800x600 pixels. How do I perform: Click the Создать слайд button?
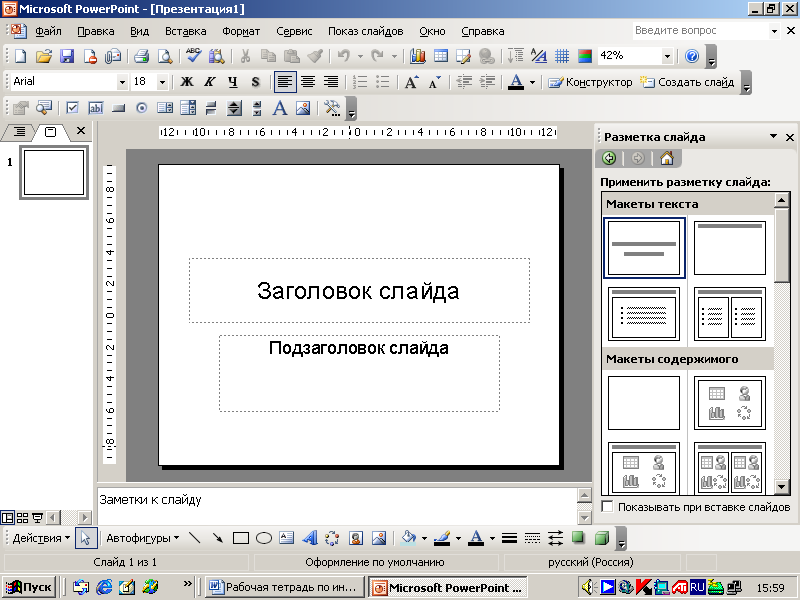click(687, 82)
